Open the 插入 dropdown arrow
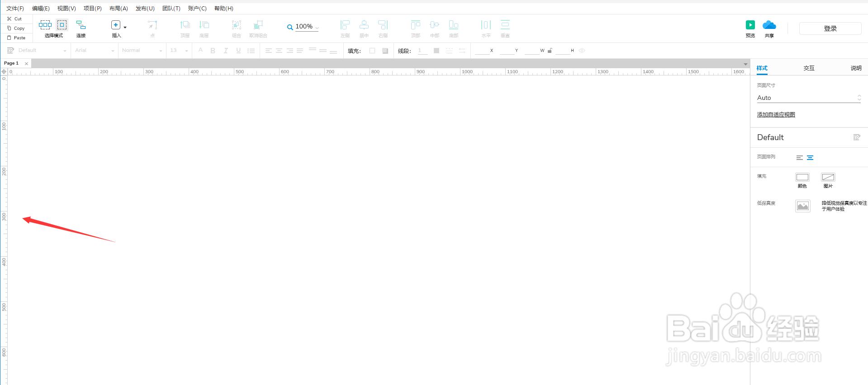This screenshot has width=868, height=385. tap(125, 28)
